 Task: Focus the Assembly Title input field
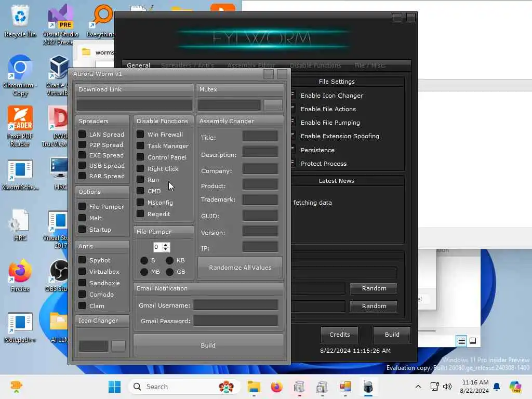click(x=260, y=136)
